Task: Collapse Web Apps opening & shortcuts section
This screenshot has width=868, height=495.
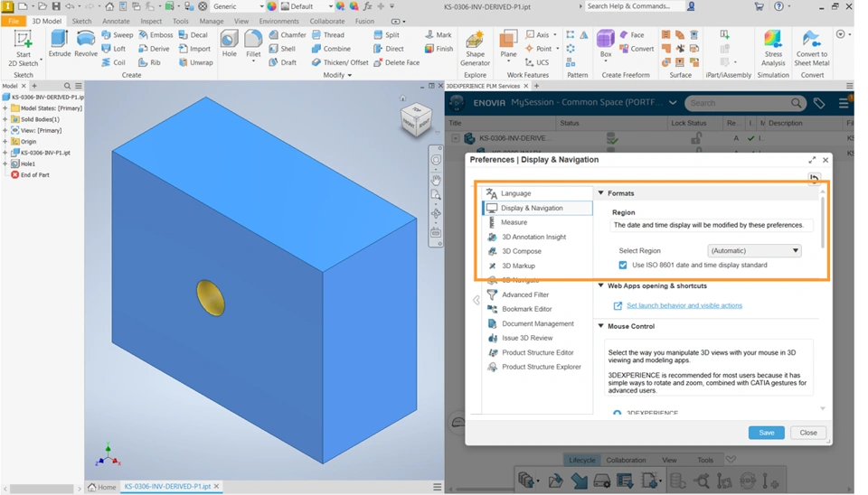Action: (601, 286)
